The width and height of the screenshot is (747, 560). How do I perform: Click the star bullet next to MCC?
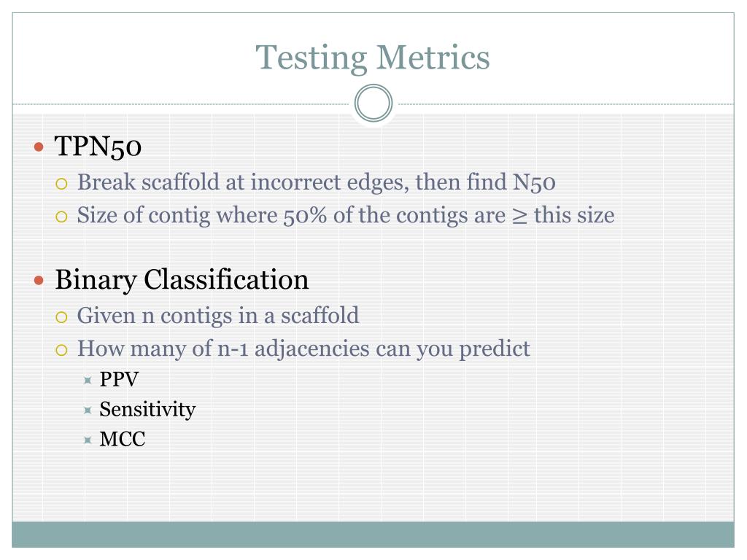tap(88, 440)
